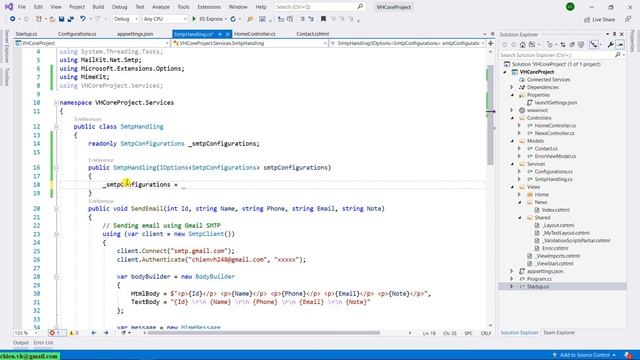The height and width of the screenshot is (360, 640).
Task: Click the feedback icon at top right
Action: [x=628, y=19]
